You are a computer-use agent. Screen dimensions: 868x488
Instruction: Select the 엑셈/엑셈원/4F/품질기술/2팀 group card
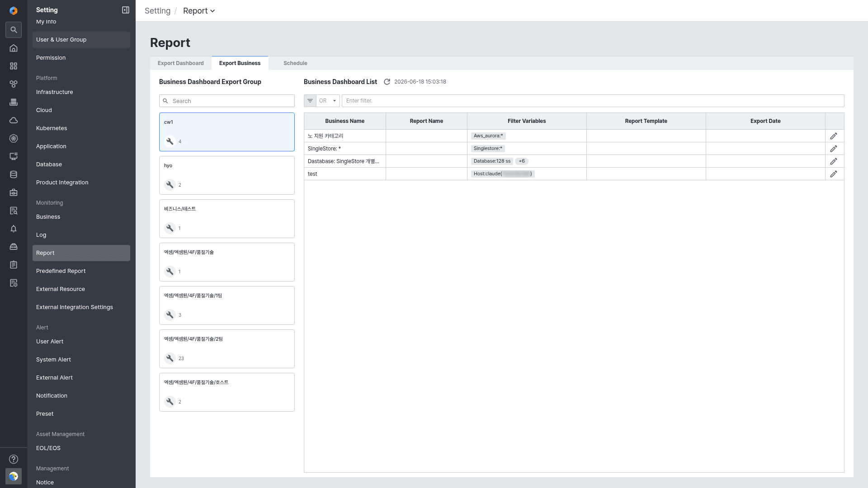pyautogui.click(x=227, y=349)
